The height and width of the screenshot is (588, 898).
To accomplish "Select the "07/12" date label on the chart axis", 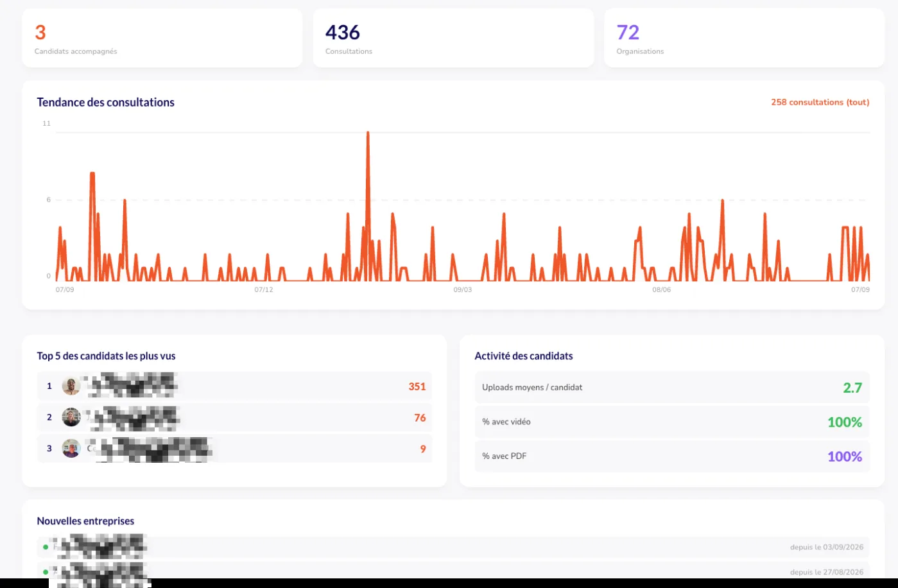I will click(x=264, y=290).
